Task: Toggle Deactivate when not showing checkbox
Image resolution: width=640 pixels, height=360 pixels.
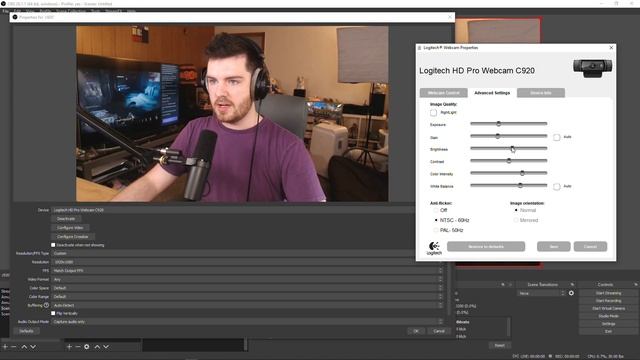Action: point(53,245)
